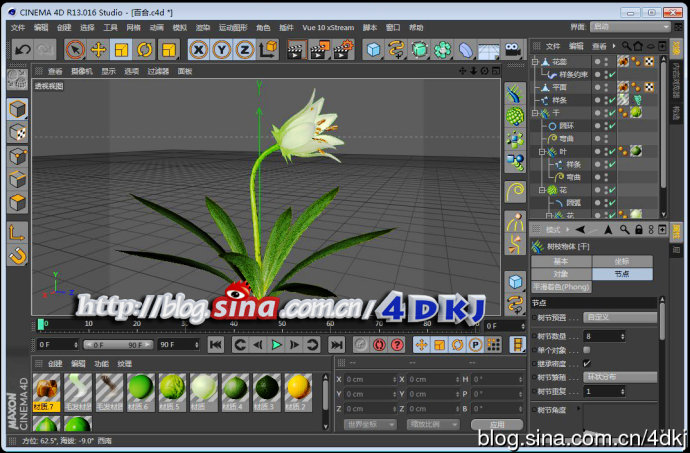This screenshot has height=453, width=690.
Task: Toggle enable checkmark for 样条约束
Action: point(612,74)
